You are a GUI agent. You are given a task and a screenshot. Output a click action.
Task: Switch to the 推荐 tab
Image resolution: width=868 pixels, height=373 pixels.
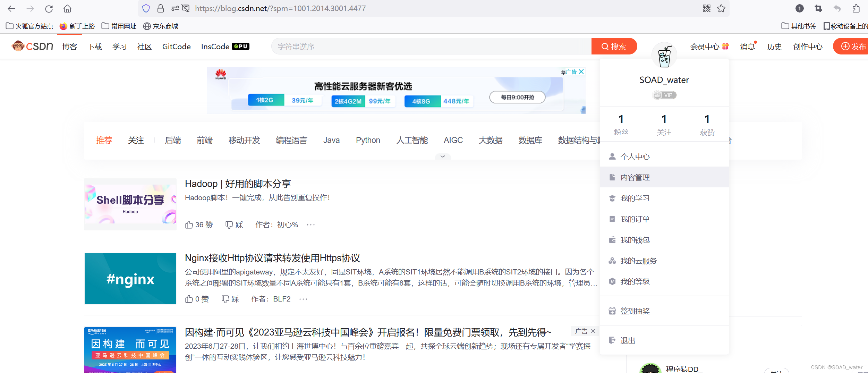(x=104, y=140)
